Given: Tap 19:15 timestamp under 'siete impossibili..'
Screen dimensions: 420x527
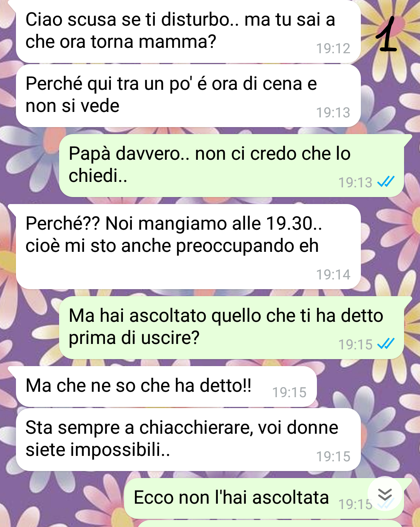Looking at the screenshot, I should click(333, 457).
